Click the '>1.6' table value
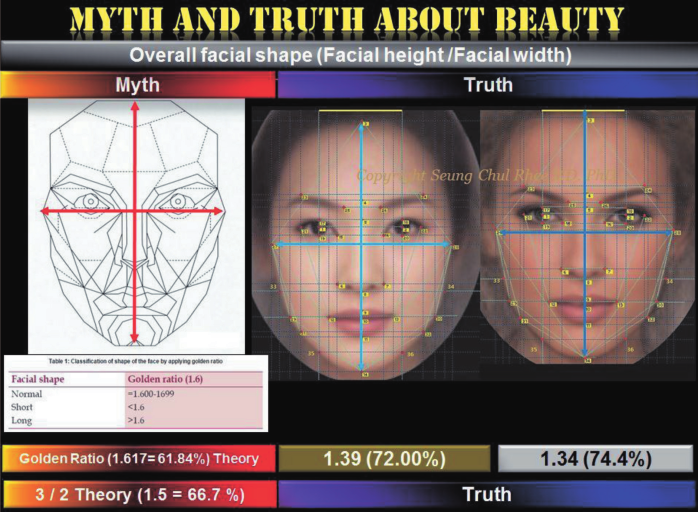The height and width of the screenshot is (512, 698). click(x=136, y=420)
